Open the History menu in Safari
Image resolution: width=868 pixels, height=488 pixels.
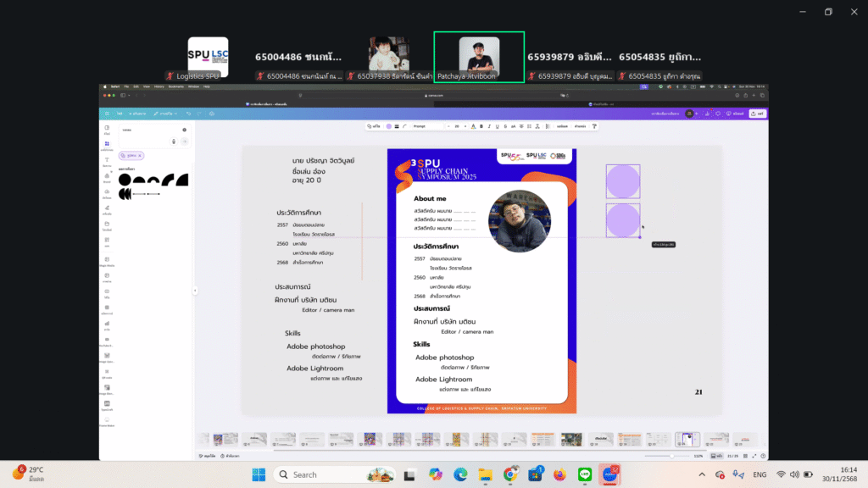159,86
